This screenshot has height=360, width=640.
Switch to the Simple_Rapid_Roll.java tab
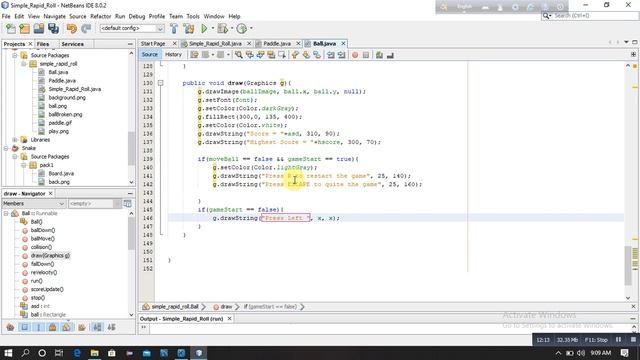tap(215, 43)
